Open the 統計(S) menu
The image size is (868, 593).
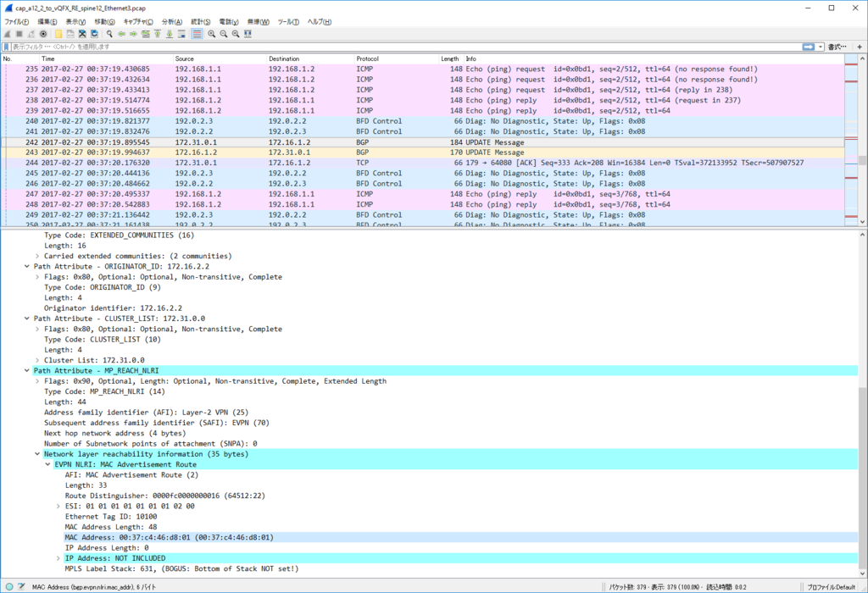(200, 21)
